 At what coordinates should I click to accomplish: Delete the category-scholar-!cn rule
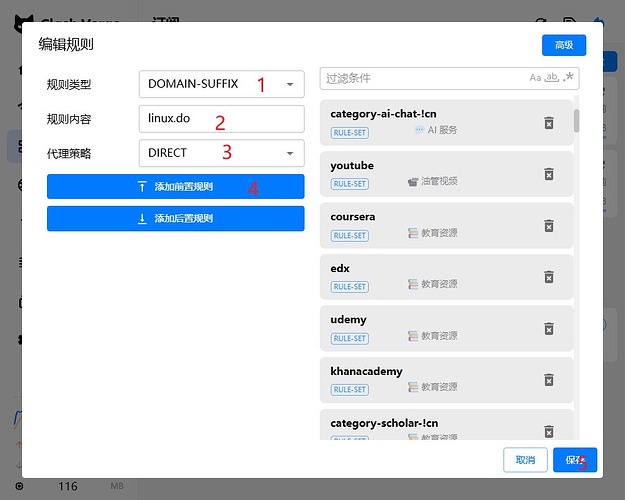coord(549,431)
